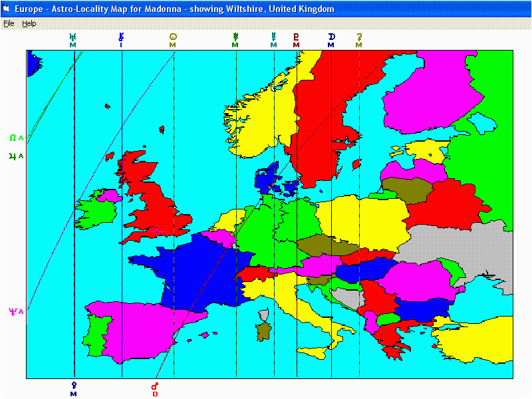Click the teal asteroid M glyph

click(x=273, y=40)
